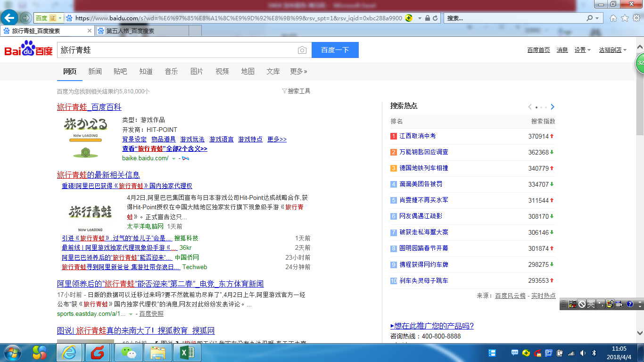Open the 百度快照 cached link

151,314
